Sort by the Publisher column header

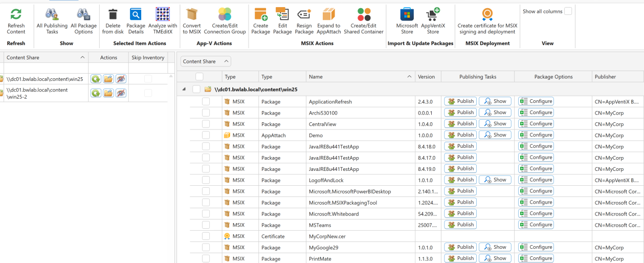[617, 77]
